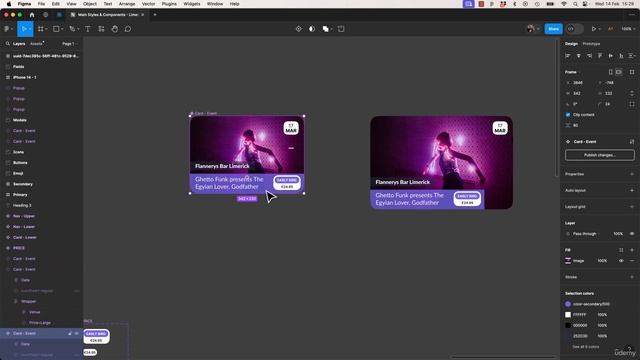The height and width of the screenshot is (360, 640).
Task: Click the Boolean groups icon
Action: [325, 29]
